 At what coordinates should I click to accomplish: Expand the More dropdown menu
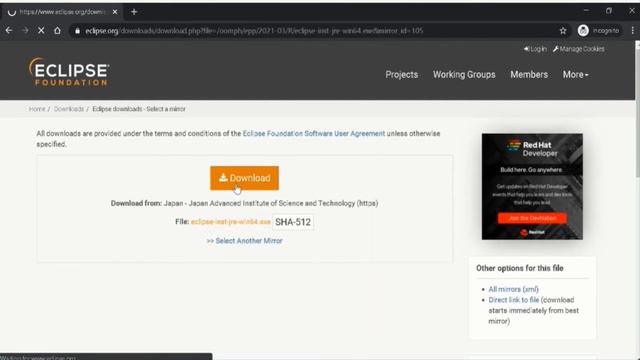click(x=576, y=75)
